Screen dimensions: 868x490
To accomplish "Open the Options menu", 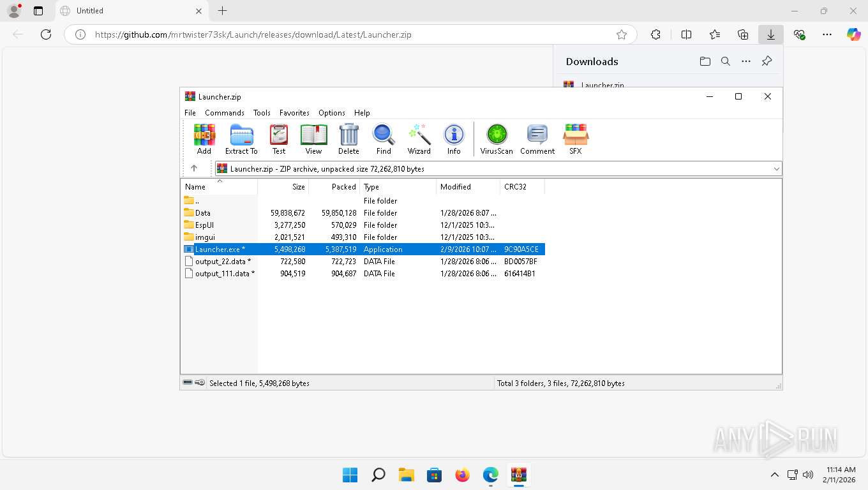I will tap(332, 113).
